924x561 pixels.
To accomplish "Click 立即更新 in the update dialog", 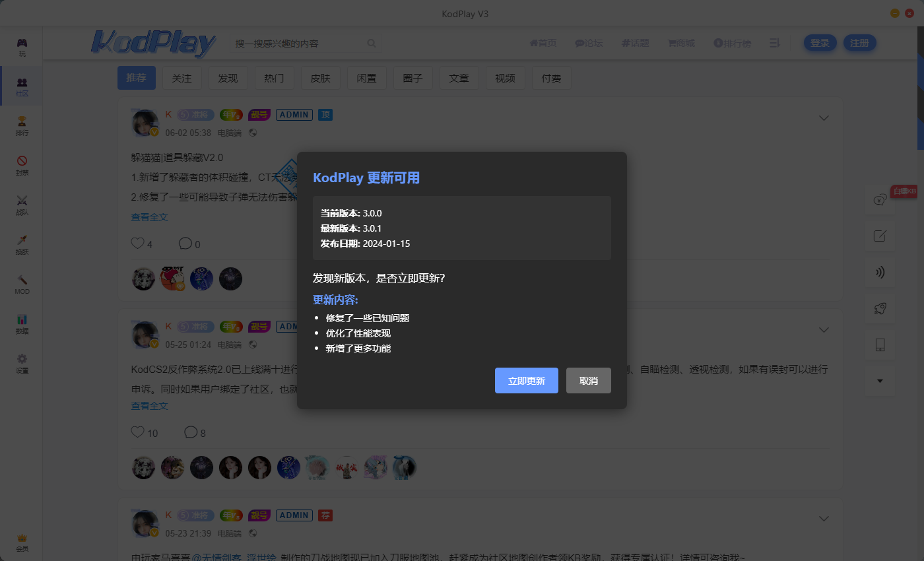I will click(527, 381).
